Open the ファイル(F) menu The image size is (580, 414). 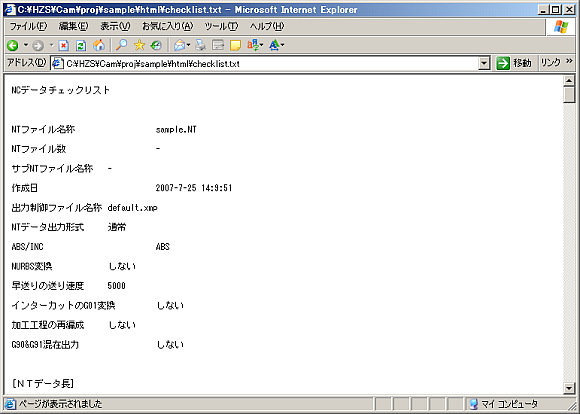(28, 26)
